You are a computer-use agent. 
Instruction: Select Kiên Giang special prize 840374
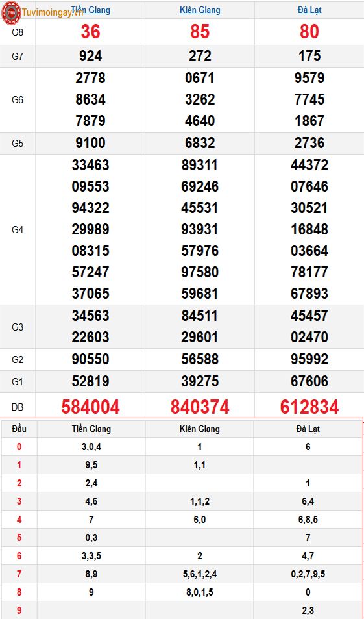pos(200,407)
